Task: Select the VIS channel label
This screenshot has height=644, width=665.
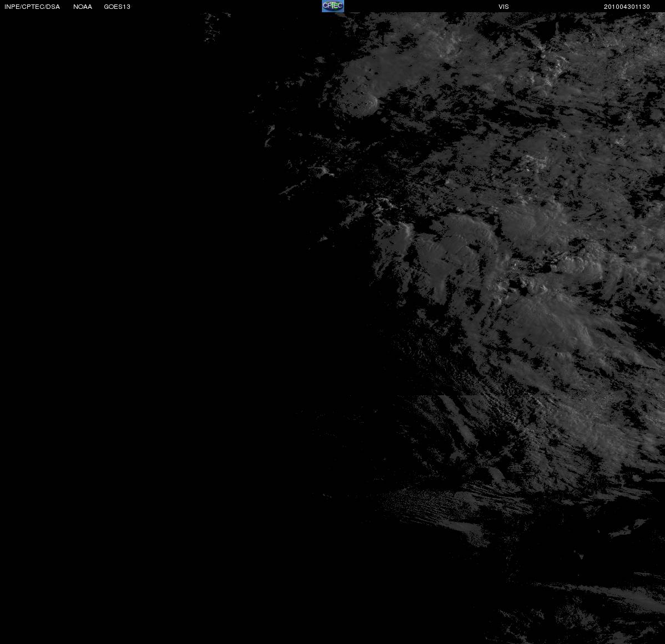Action: [503, 7]
